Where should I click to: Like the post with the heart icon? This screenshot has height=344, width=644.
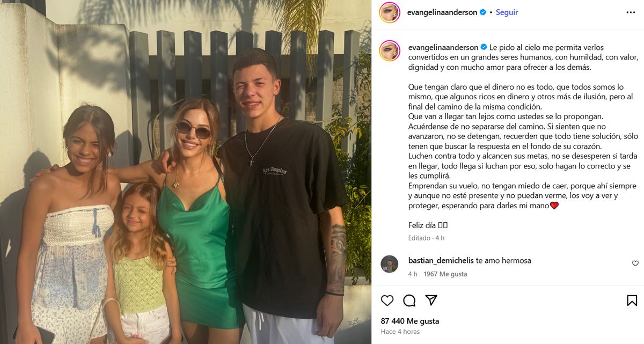tap(387, 301)
